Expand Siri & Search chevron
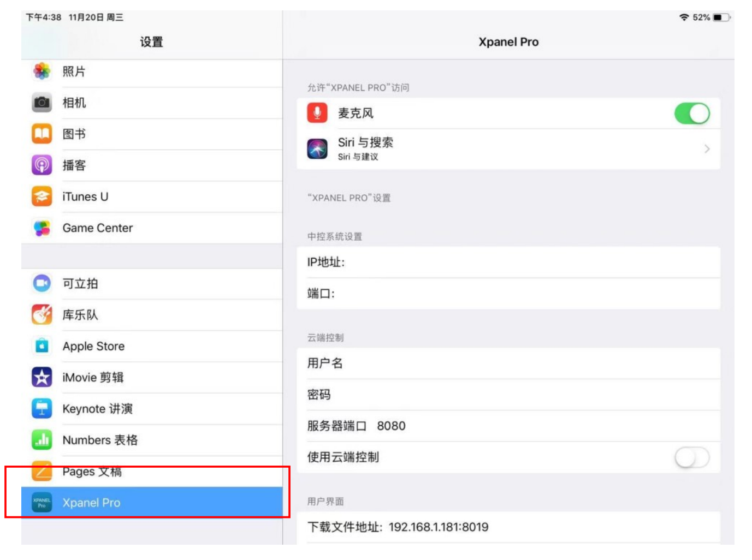Screen dimensions: 752x560 [x=707, y=149]
